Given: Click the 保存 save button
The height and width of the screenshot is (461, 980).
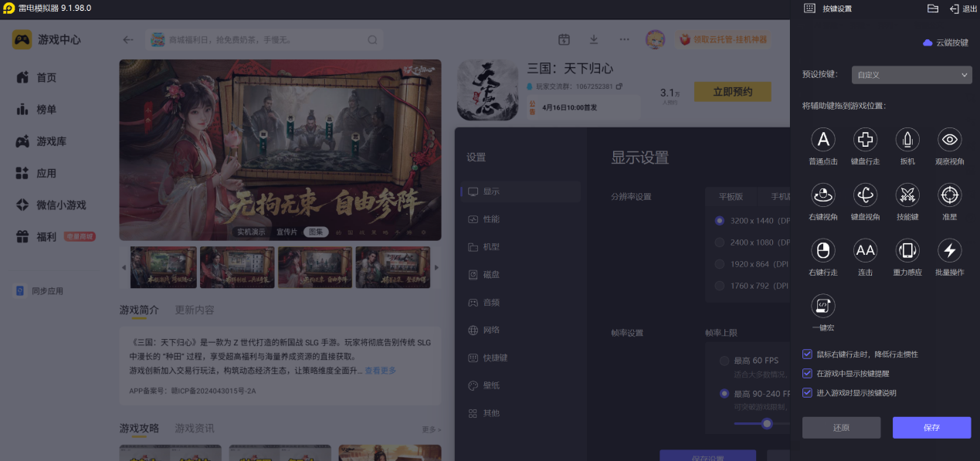Looking at the screenshot, I should tap(931, 428).
